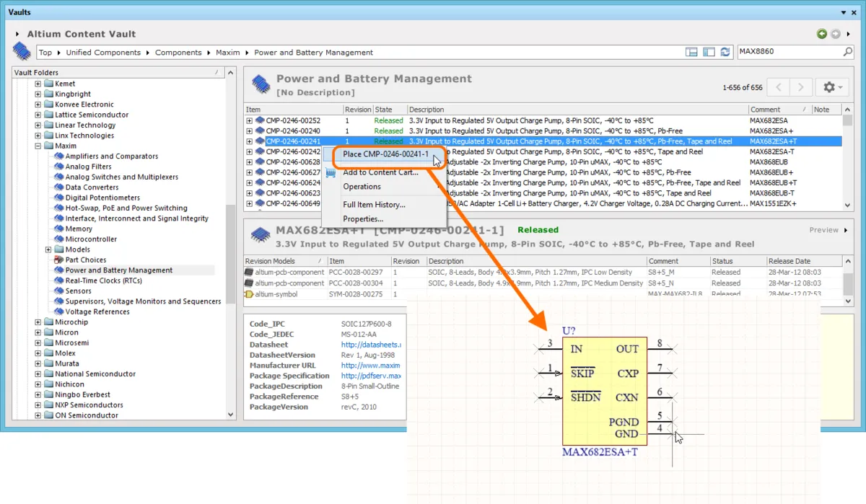Choose Place CMP-0246-00241-1 from context menu
Screen dimensions: 866x504
click(385, 154)
